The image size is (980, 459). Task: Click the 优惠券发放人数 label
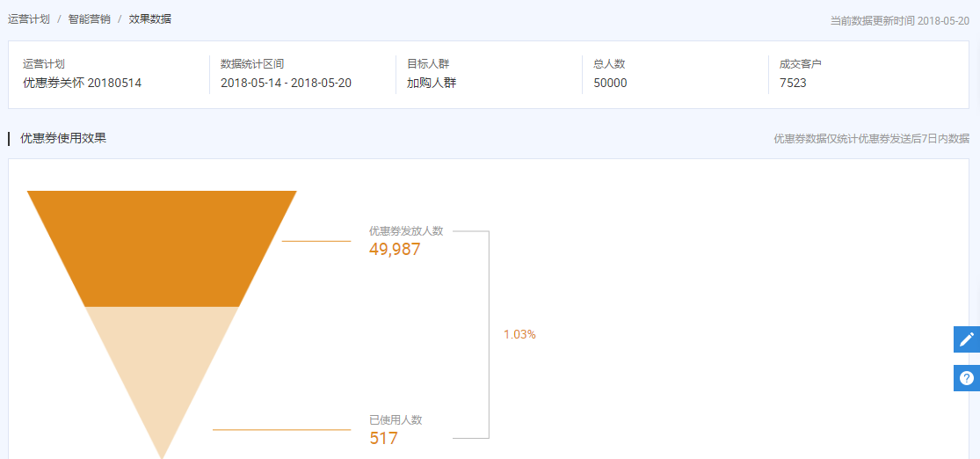point(406,230)
